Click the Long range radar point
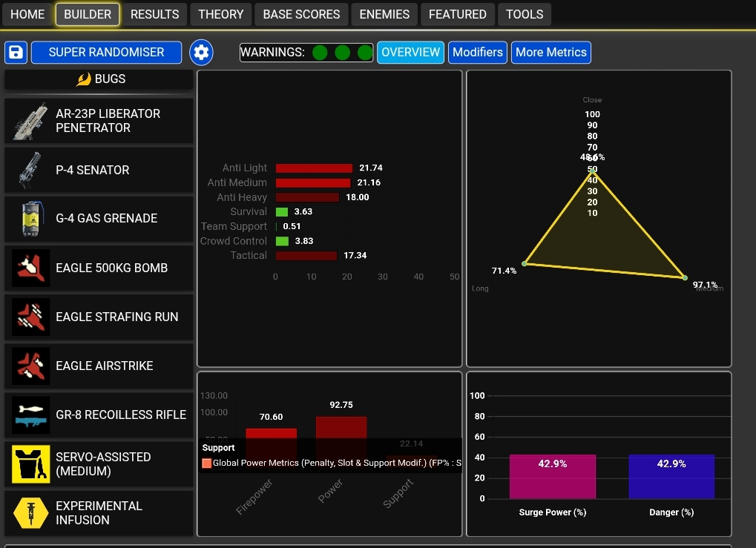 tap(525, 263)
